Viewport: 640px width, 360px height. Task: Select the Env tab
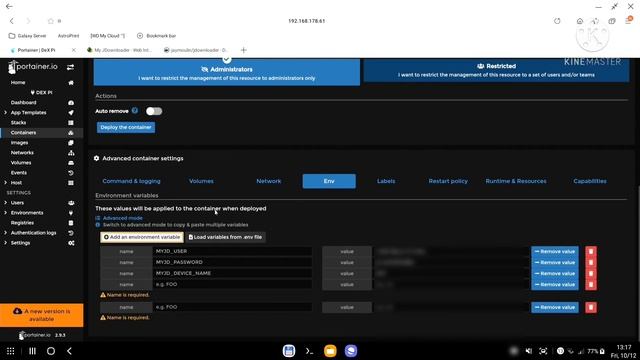[x=329, y=181]
